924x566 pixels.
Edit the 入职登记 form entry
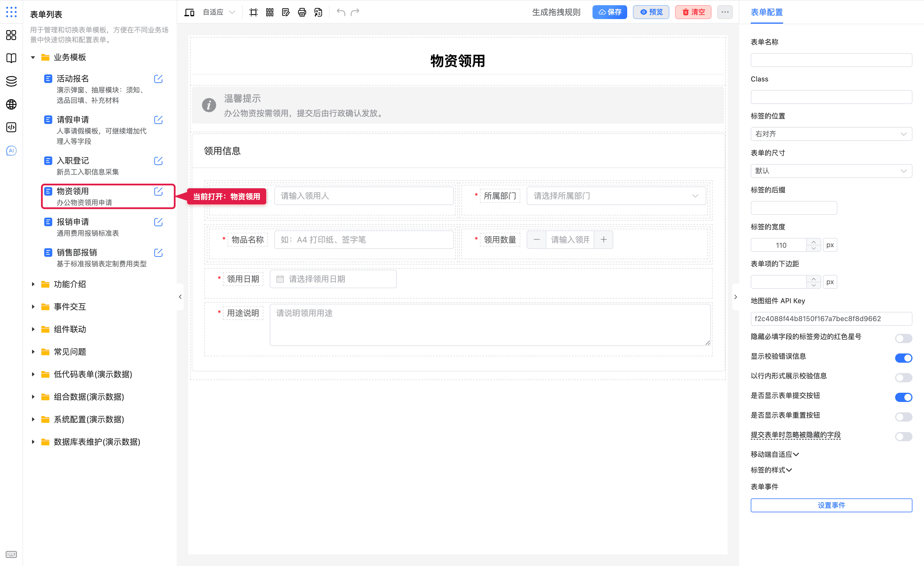point(158,161)
